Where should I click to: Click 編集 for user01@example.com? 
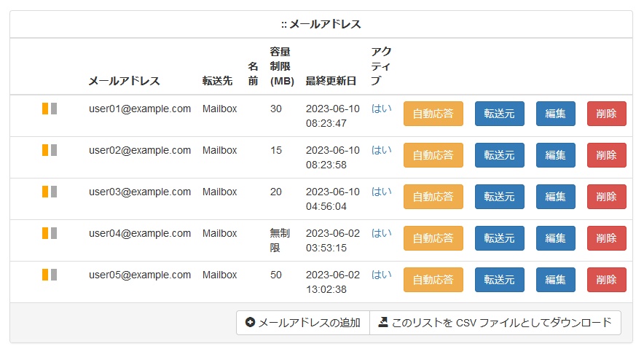(x=555, y=114)
